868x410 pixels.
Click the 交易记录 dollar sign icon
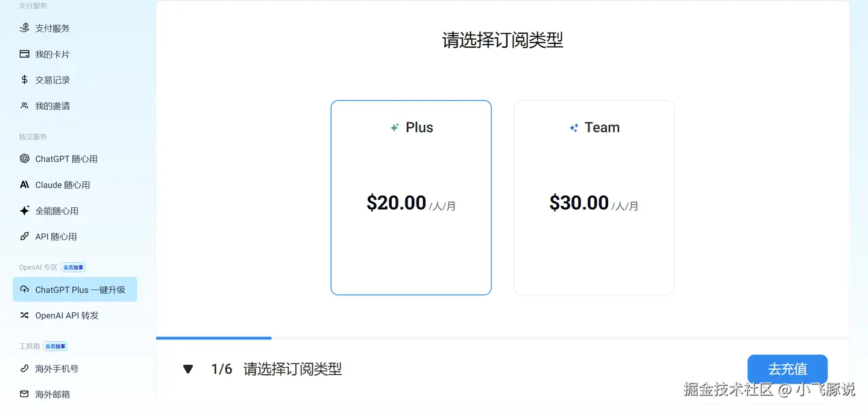click(x=24, y=80)
